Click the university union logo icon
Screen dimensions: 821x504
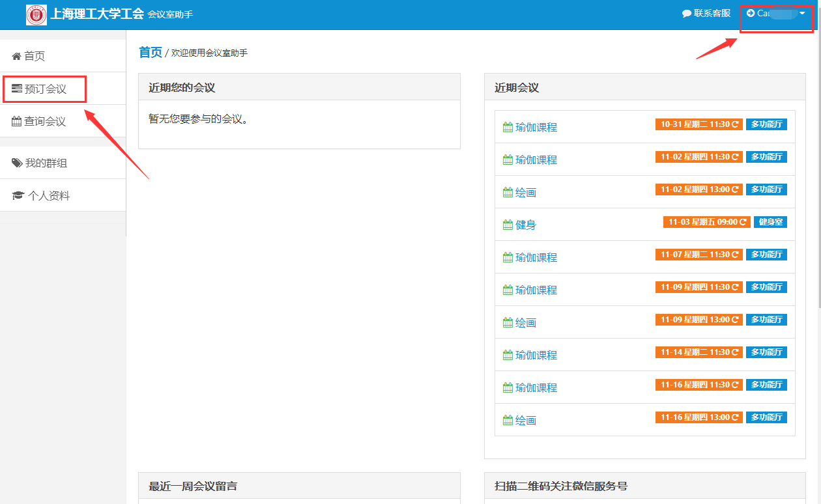[36, 14]
